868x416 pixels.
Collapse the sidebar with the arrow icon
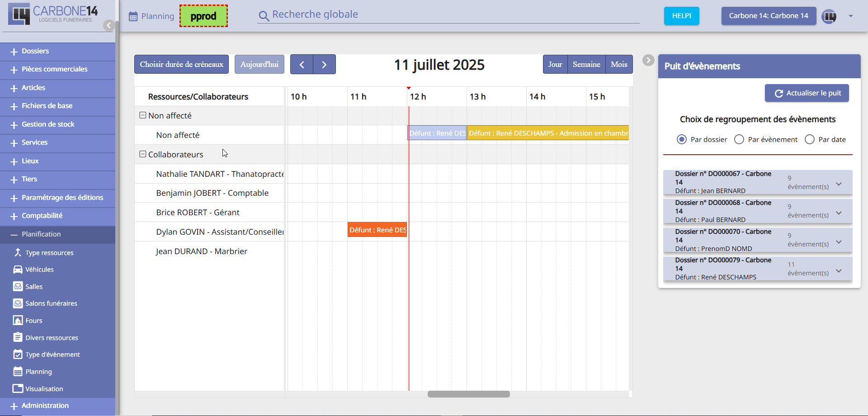coord(108,25)
